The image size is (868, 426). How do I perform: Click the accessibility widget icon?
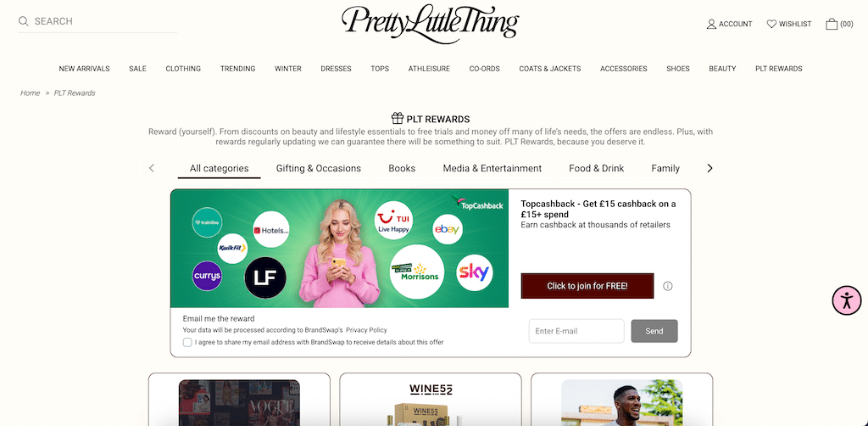[x=847, y=300]
